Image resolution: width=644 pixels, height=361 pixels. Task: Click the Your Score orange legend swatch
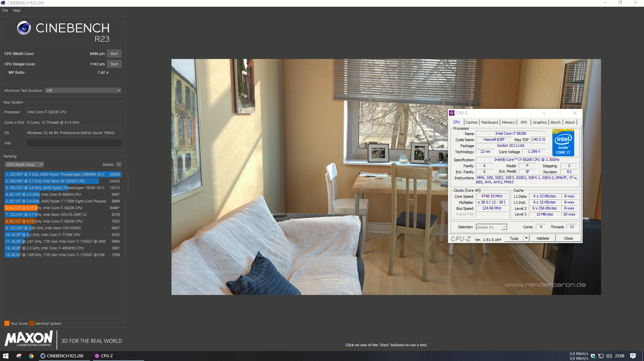pyautogui.click(x=7, y=323)
